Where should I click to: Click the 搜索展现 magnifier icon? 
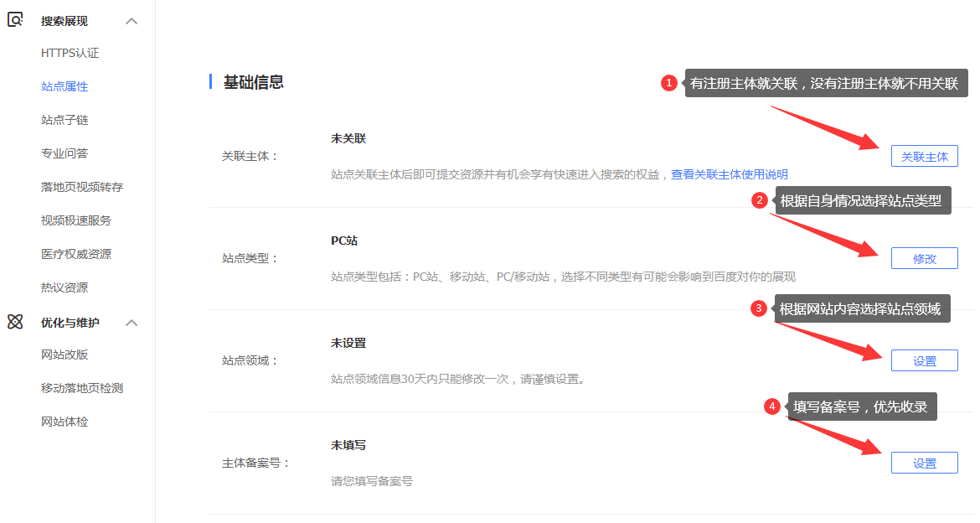point(15,20)
